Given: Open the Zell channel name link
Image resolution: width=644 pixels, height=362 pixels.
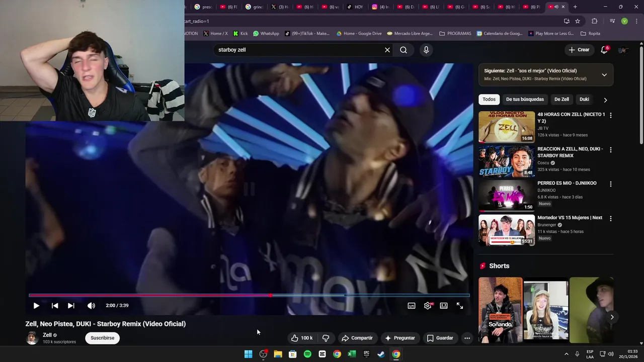Looking at the screenshot, I should point(47,335).
